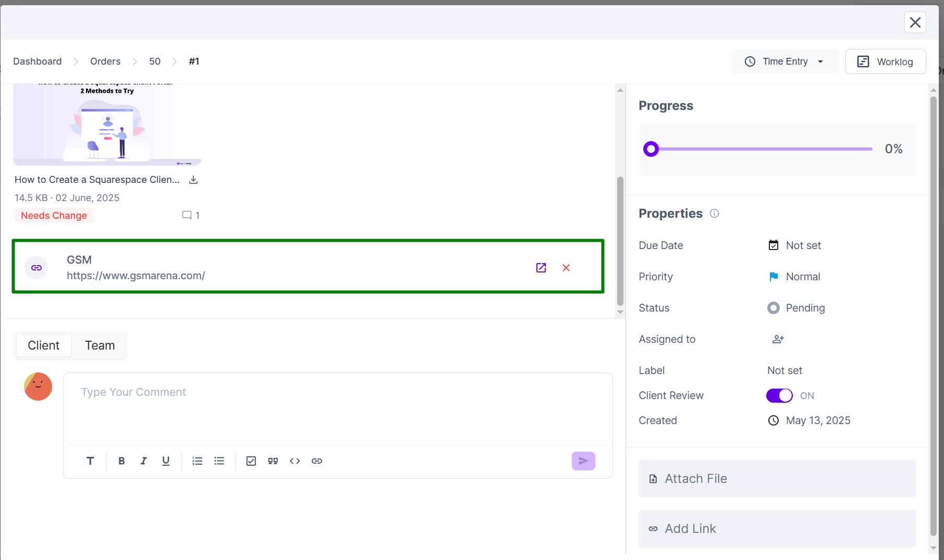
Task: Click the send comment arrow button
Action: pyautogui.click(x=583, y=461)
